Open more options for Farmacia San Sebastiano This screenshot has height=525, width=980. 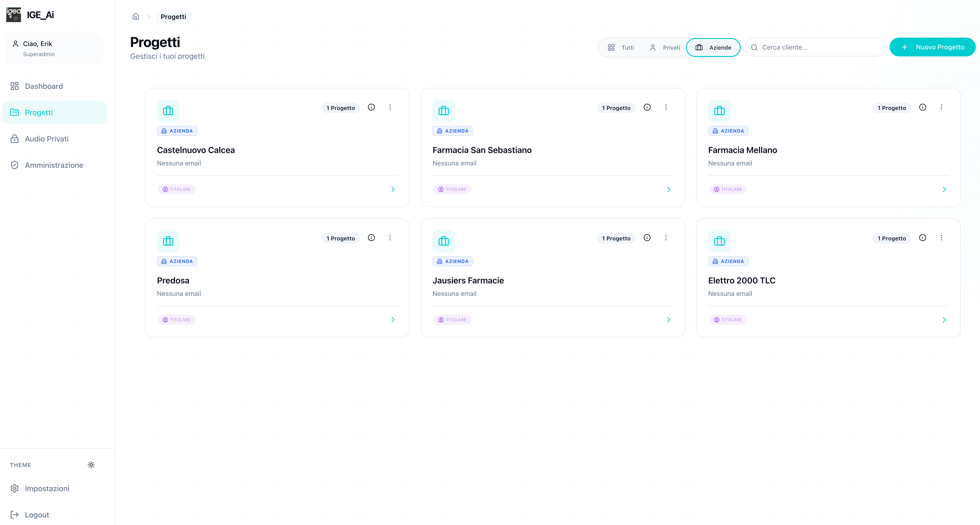click(x=666, y=107)
